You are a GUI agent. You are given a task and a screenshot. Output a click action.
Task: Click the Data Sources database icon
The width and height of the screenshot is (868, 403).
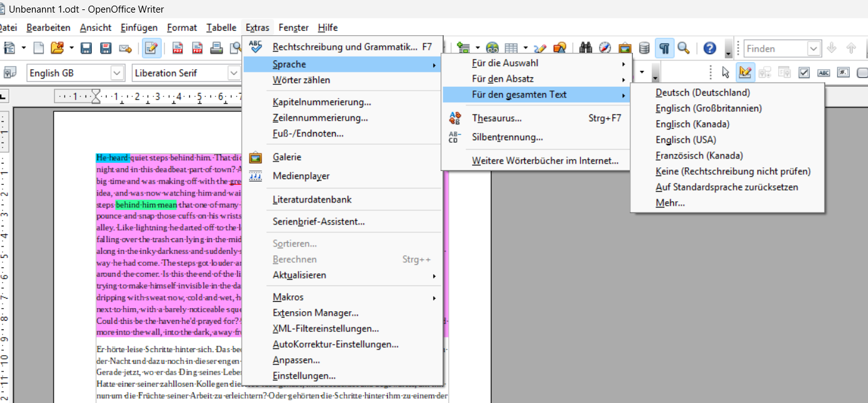(x=644, y=48)
